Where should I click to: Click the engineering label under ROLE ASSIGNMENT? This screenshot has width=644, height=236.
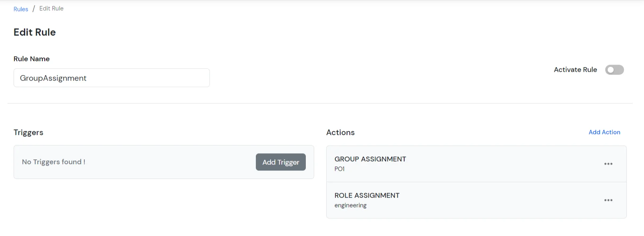[351, 205]
